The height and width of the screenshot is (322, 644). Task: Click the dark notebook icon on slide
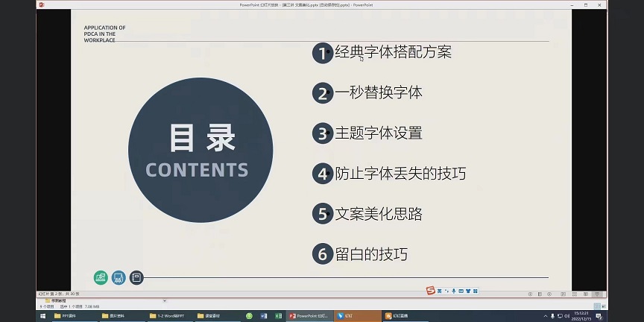(x=136, y=277)
